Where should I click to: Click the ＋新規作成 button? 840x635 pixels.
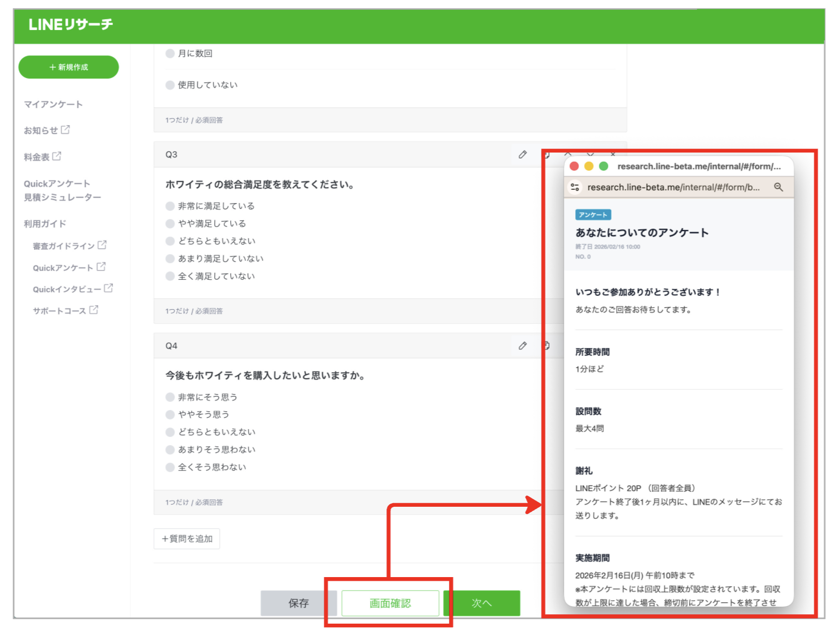[x=69, y=67]
